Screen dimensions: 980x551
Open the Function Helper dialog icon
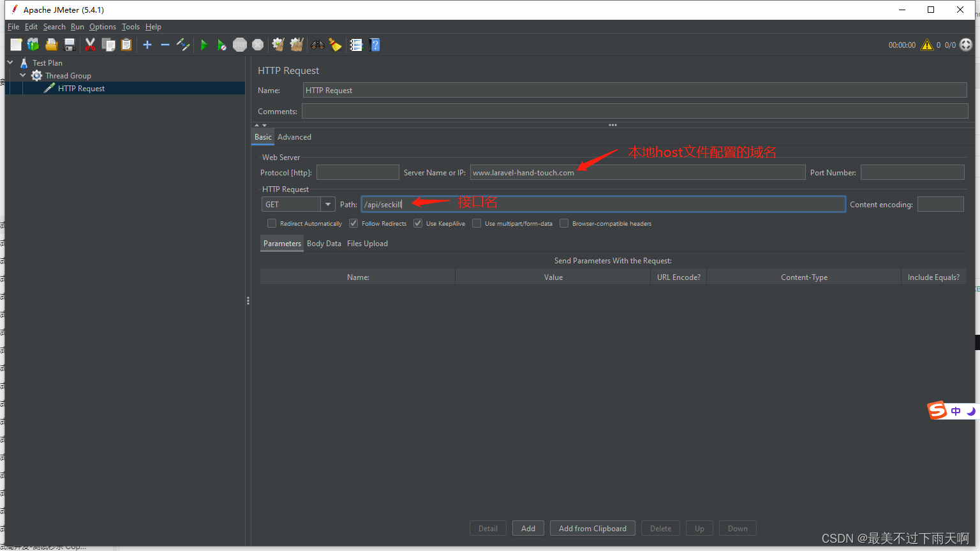click(356, 45)
